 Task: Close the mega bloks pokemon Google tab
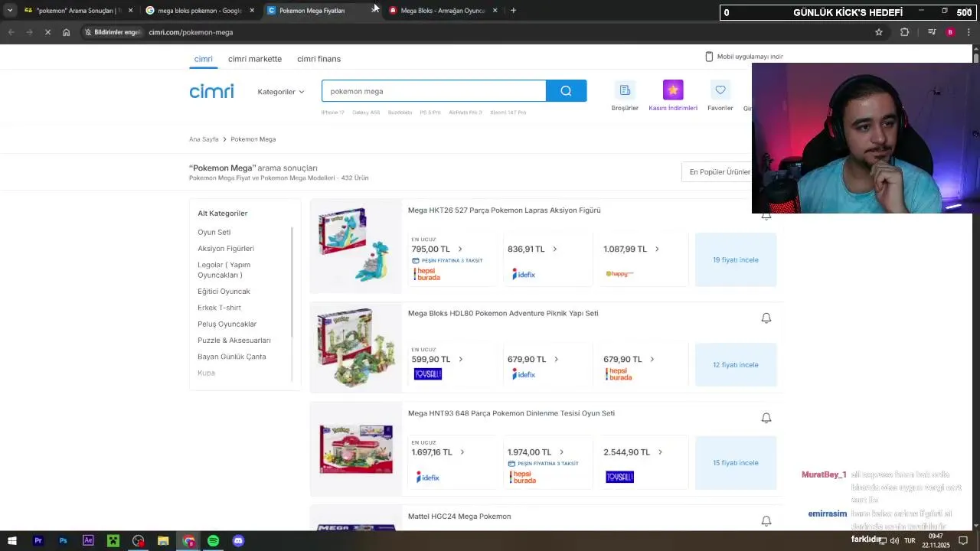(x=252, y=11)
